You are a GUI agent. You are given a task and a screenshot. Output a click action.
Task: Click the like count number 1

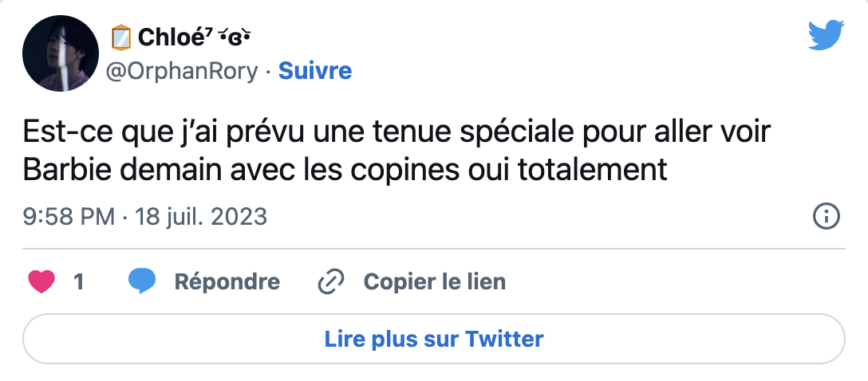(x=79, y=281)
